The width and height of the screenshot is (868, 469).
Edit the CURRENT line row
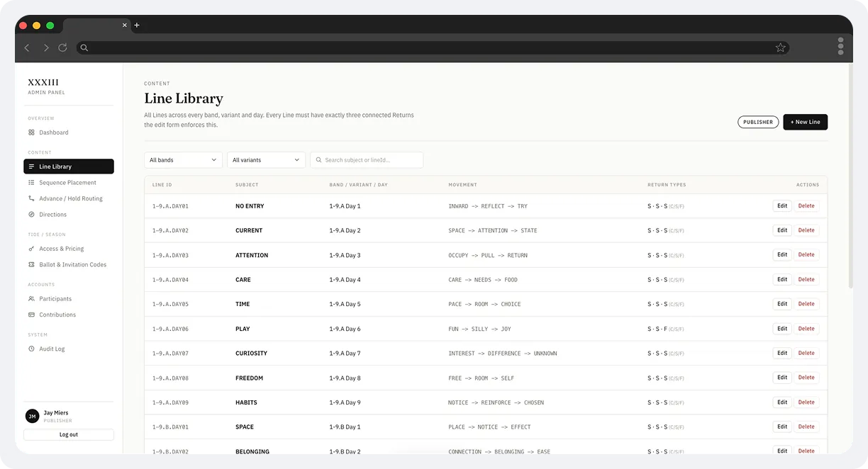click(782, 230)
